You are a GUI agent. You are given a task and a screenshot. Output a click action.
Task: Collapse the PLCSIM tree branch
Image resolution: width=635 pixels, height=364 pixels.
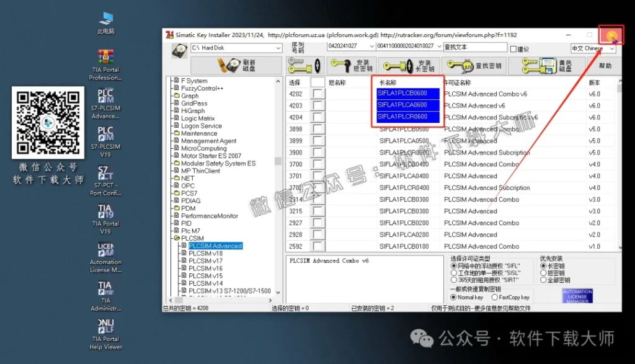(x=176, y=237)
